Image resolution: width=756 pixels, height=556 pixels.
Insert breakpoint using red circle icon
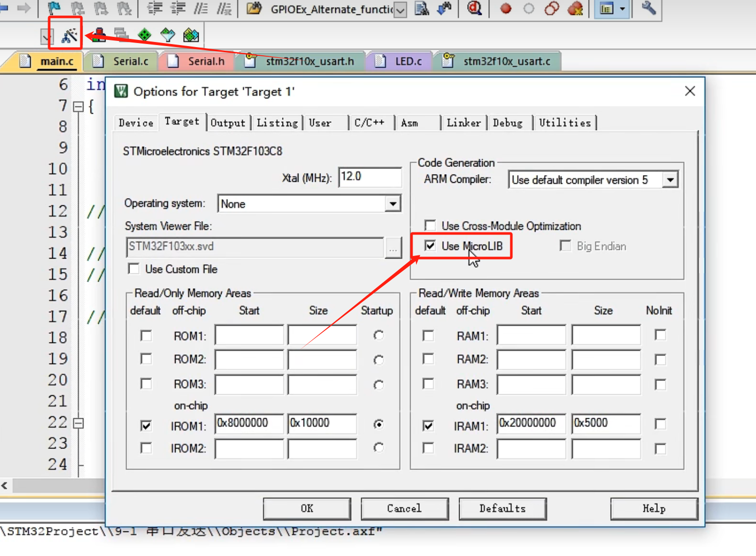506,9
